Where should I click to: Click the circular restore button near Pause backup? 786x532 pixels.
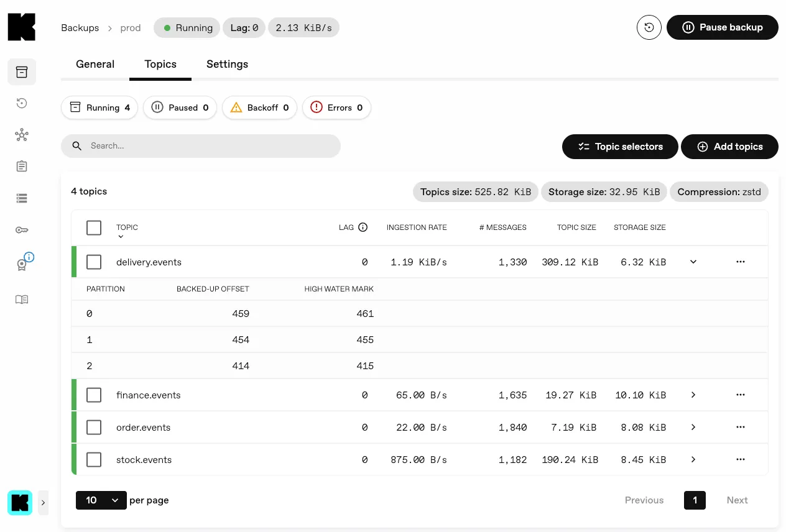tap(649, 27)
